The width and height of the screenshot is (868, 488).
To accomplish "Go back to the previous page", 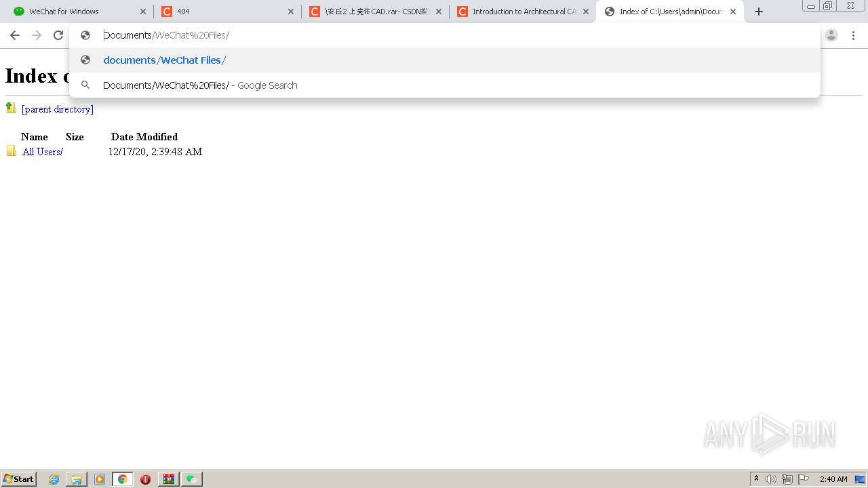I will click(x=15, y=35).
